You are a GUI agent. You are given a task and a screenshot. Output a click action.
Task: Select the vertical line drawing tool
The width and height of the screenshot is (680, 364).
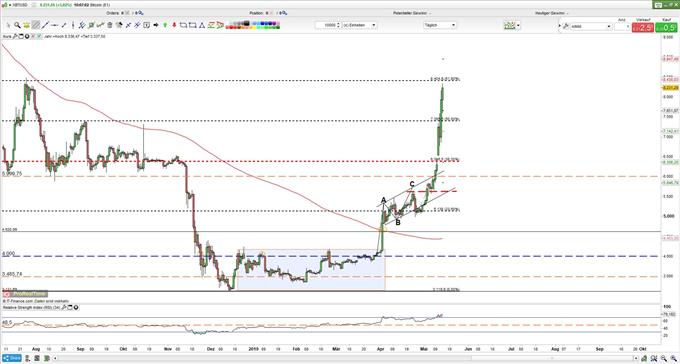pos(73,25)
